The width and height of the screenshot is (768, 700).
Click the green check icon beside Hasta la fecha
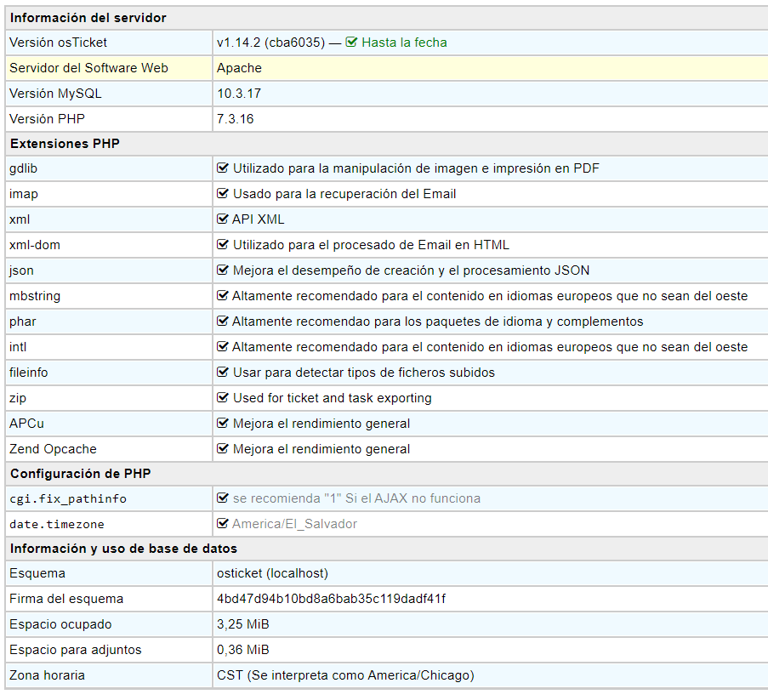coord(351,43)
